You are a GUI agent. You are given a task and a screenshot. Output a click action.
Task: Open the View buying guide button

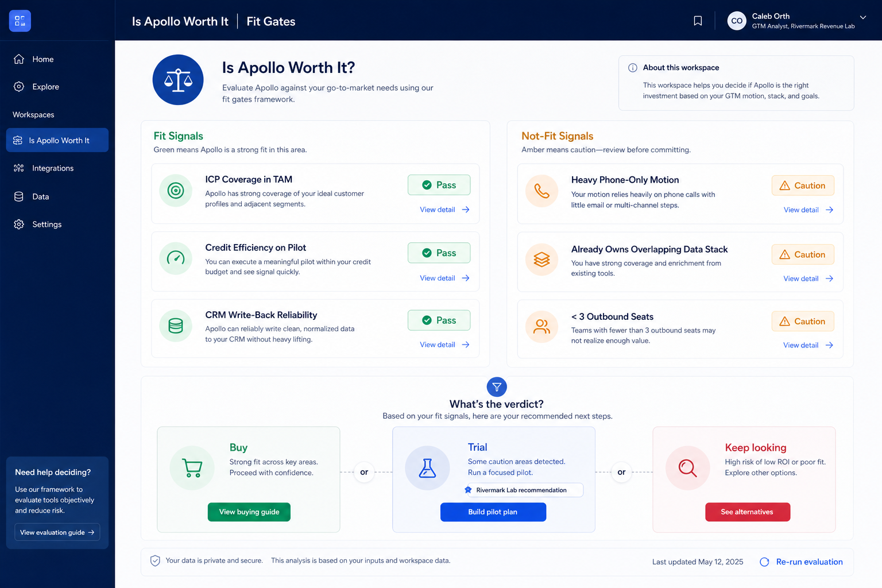click(x=249, y=512)
